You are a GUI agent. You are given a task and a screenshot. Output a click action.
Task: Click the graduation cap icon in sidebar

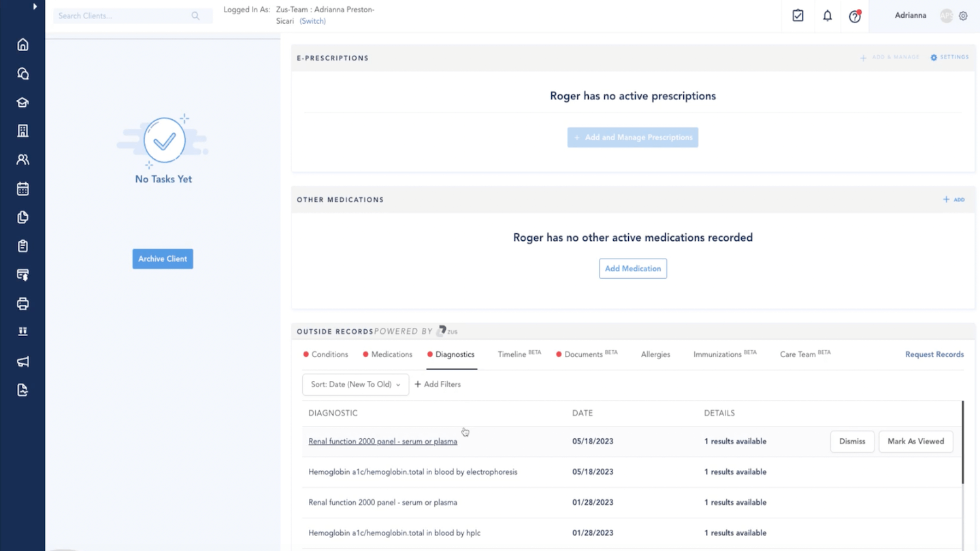click(22, 103)
